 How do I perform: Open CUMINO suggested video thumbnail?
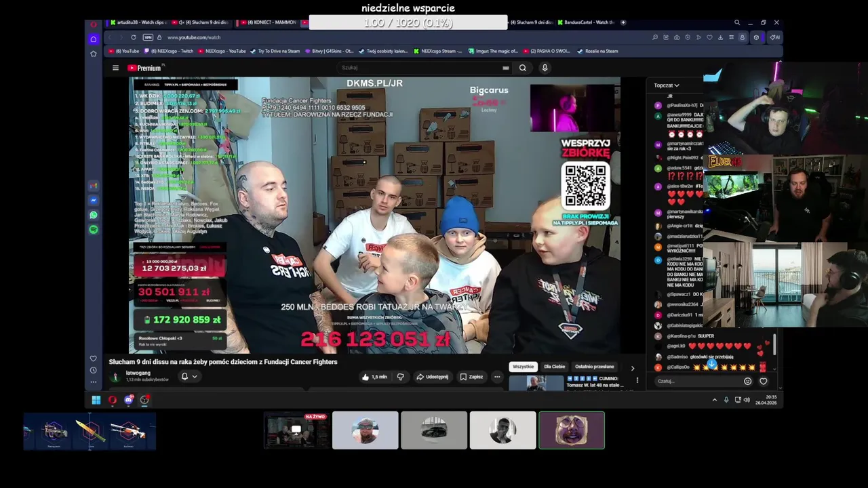pyautogui.click(x=536, y=383)
